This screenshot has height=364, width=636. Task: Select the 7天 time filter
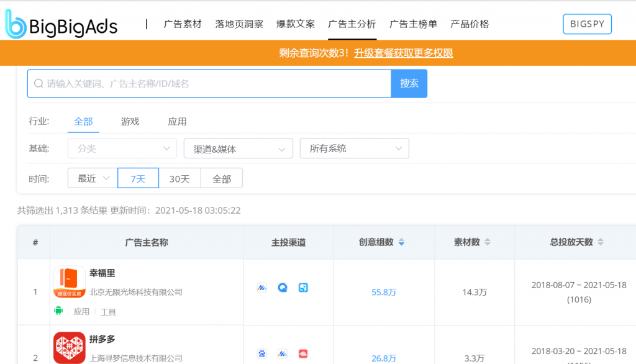(x=138, y=178)
